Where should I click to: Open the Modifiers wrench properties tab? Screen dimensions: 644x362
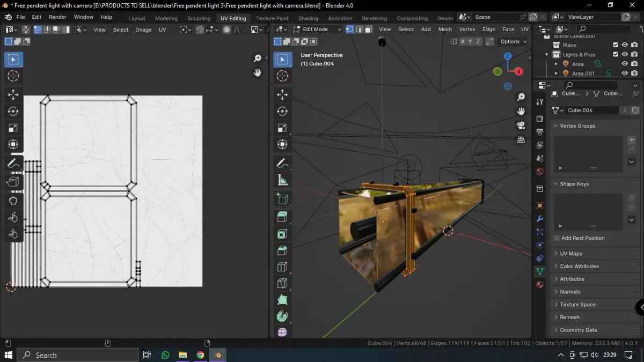pos(540,219)
